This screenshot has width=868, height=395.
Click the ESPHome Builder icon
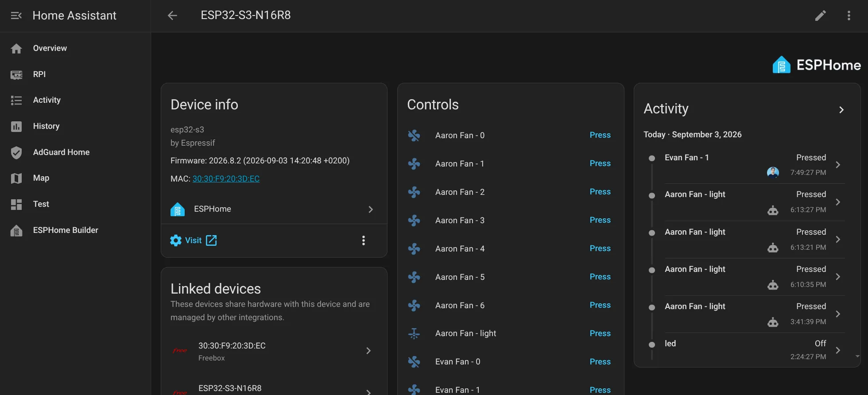click(x=16, y=230)
